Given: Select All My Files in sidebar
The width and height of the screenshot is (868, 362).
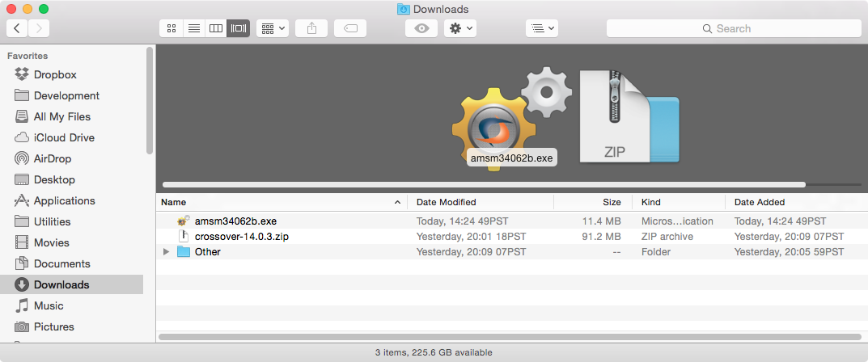Looking at the screenshot, I should point(72,116).
